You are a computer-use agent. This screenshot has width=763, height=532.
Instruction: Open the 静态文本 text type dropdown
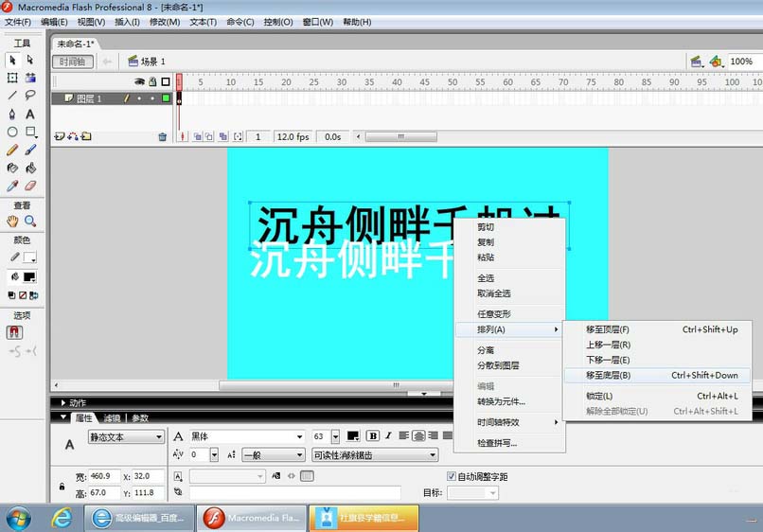click(126, 437)
